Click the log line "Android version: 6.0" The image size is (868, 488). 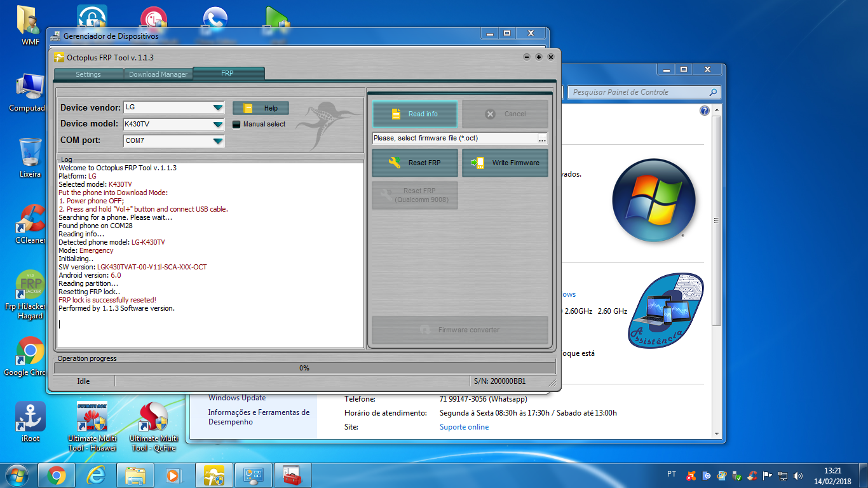[x=90, y=275]
